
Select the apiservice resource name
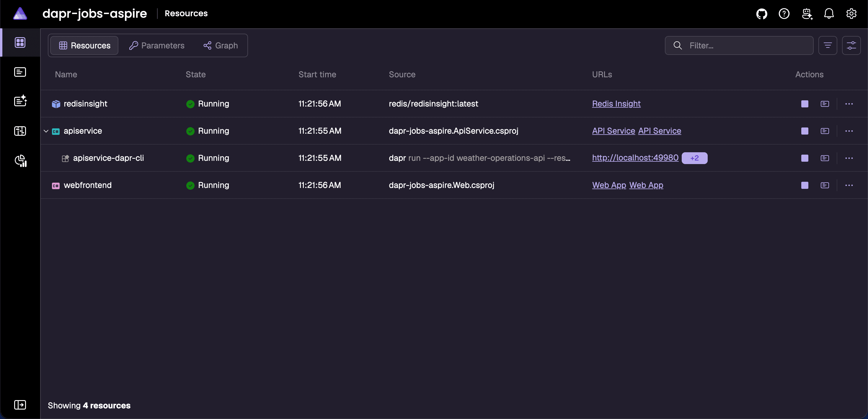(83, 131)
